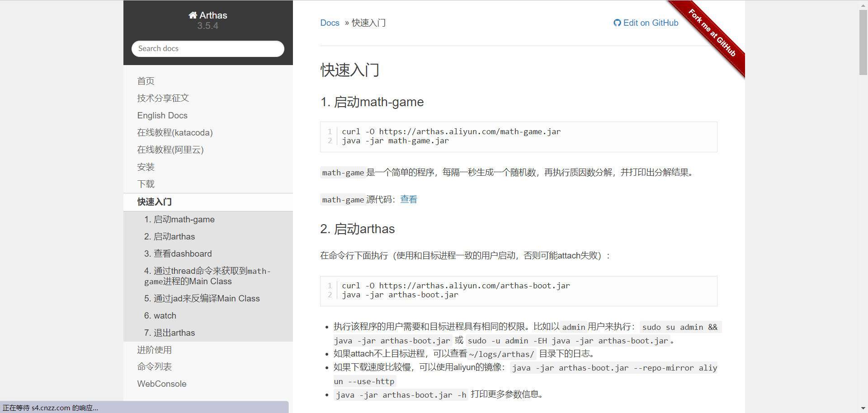Screen dimensions: 868x413
Task: Click the 快速入门 page heading
Action: (350, 70)
